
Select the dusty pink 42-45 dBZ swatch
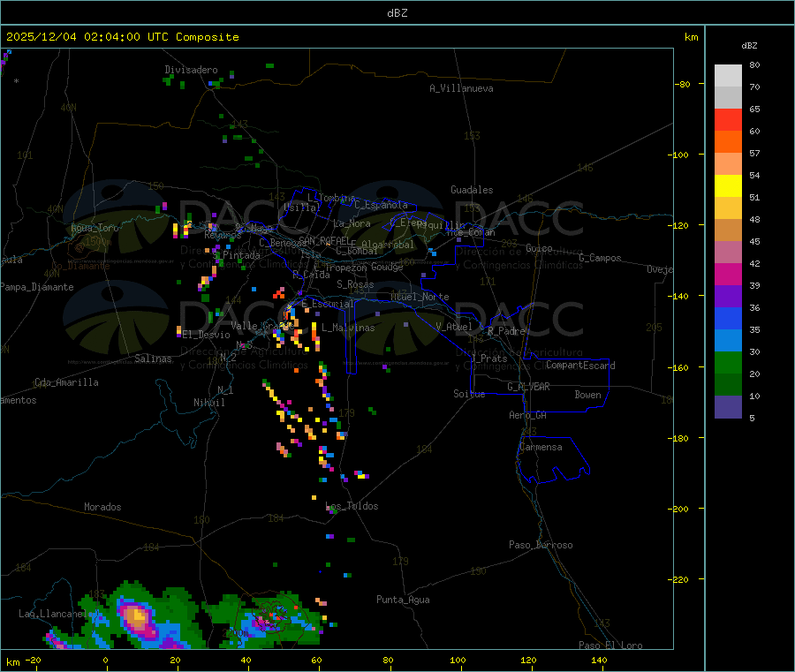click(x=728, y=253)
